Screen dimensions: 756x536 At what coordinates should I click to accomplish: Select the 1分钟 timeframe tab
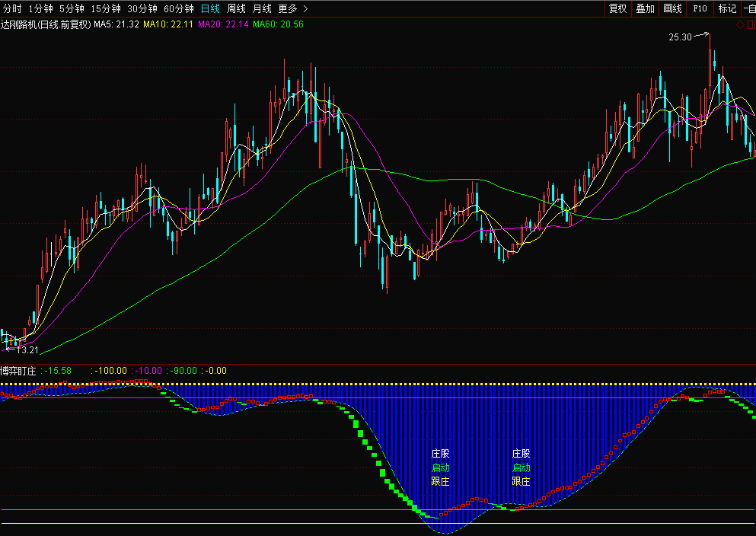40,8
